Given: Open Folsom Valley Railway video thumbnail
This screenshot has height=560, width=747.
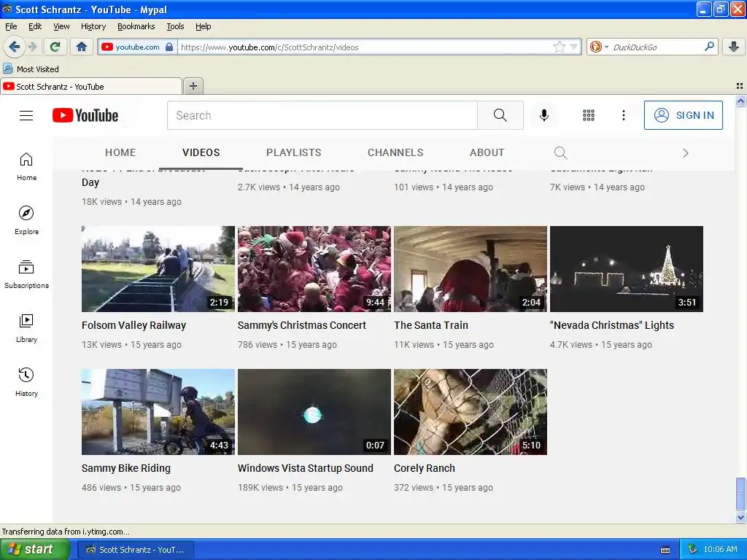Looking at the screenshot, I should pos(158,269).
